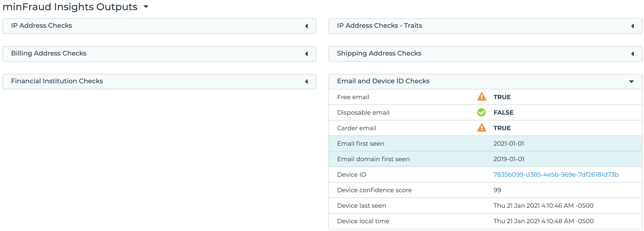Click the Free email warning icon
The image size is (644, 231).
481,97
